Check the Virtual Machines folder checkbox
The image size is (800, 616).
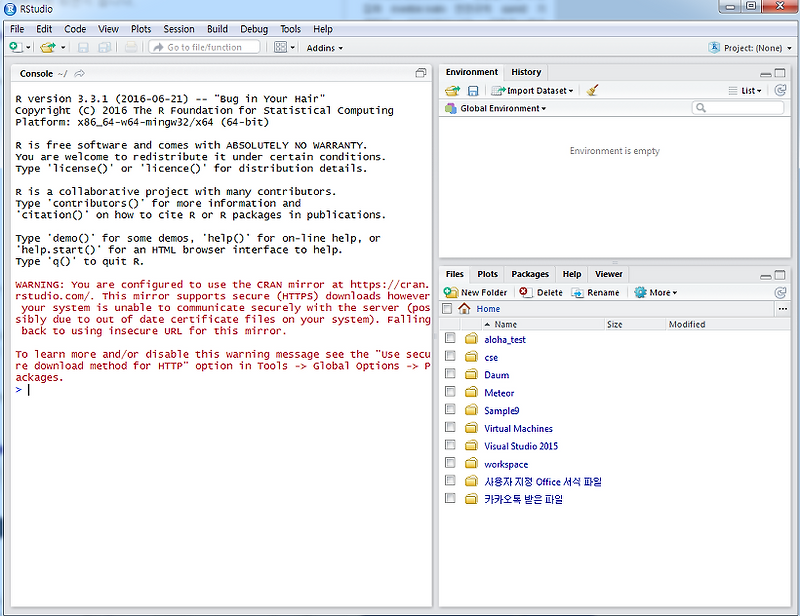tap(450, 427)
